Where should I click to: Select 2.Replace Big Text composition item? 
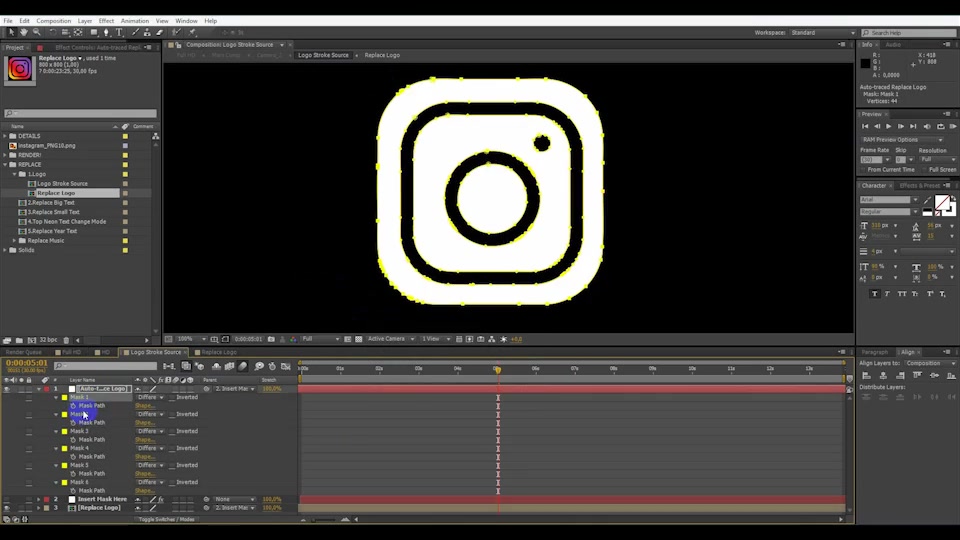[x=51, y=203]
